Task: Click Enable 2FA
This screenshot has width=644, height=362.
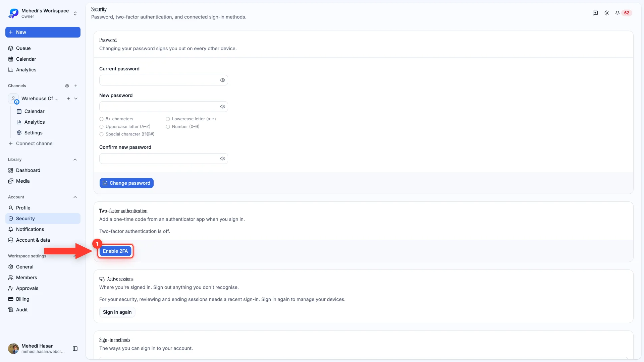Action: pyautogui.click(x=115, y=251)
